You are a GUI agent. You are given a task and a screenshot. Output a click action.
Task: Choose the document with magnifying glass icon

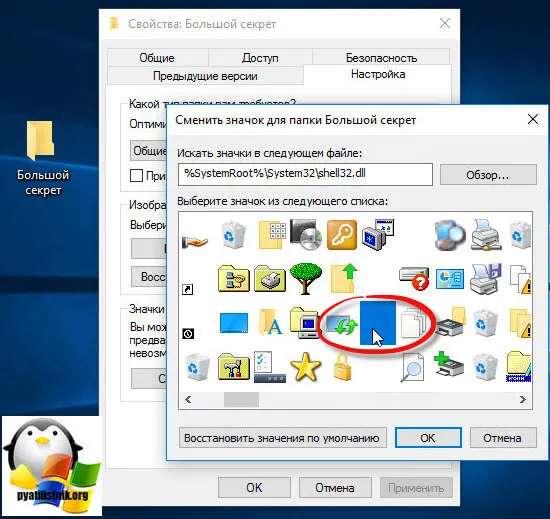[x=413, y=367]
